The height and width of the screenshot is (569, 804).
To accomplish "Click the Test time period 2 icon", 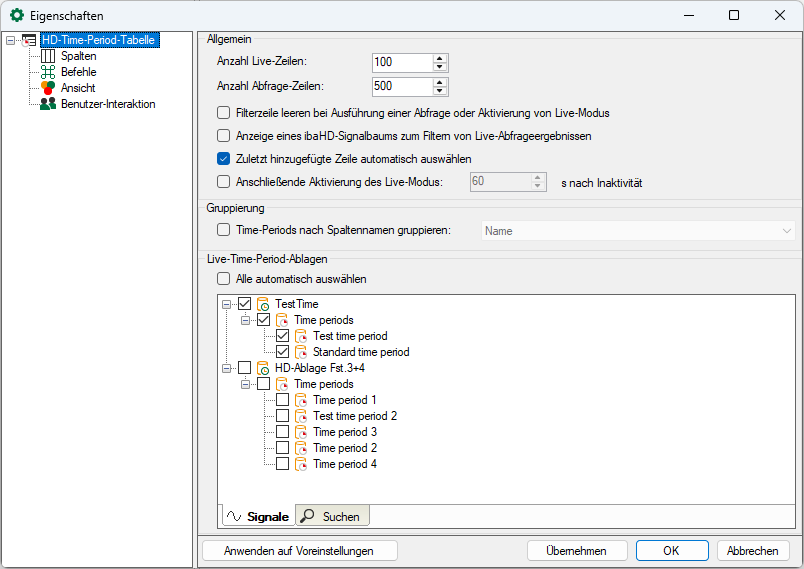I will tap(301, 416).
